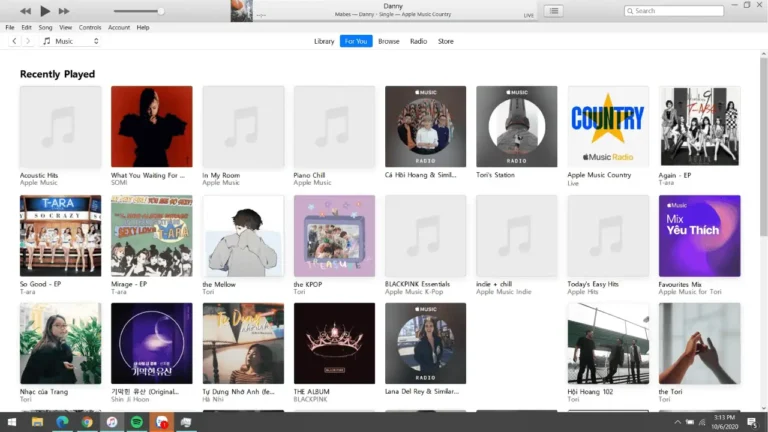Open Tự Dưng Nhớ Anh album
The height and width of the screenshot is (432, 768).
pos(243,343)
